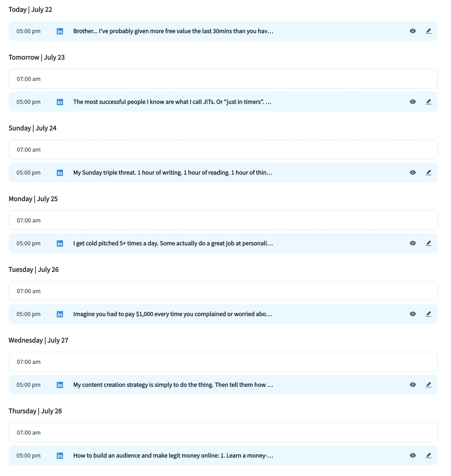Viewport: 451px width, 476px height.
Task: Edit the 'How to build an audience' post
Action: pyautogui.click(x=428, y=455)
